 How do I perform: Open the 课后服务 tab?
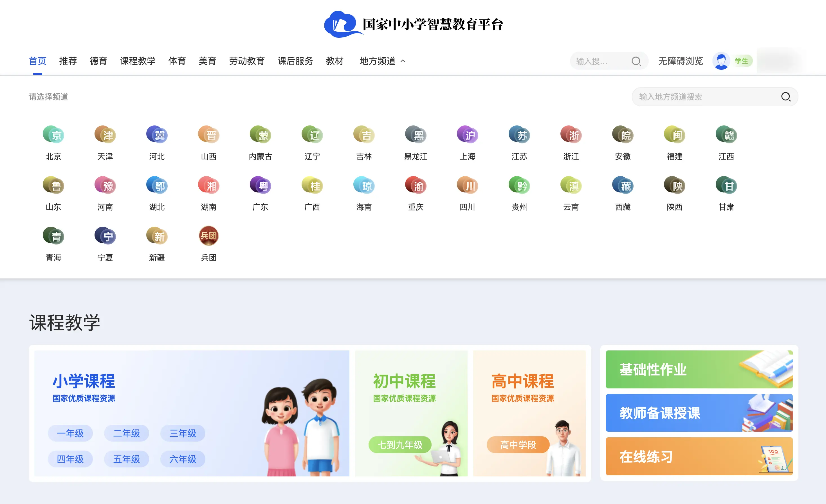(x=295, y=61)
